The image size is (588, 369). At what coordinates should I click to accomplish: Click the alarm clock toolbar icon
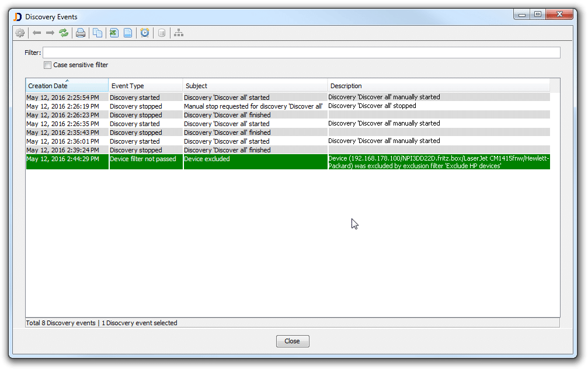pyautogui.click(x=144, y=33)
